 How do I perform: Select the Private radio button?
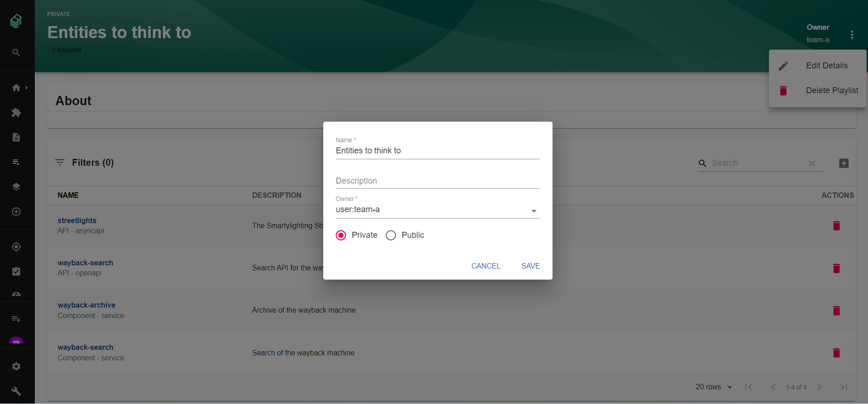(341, 236)
